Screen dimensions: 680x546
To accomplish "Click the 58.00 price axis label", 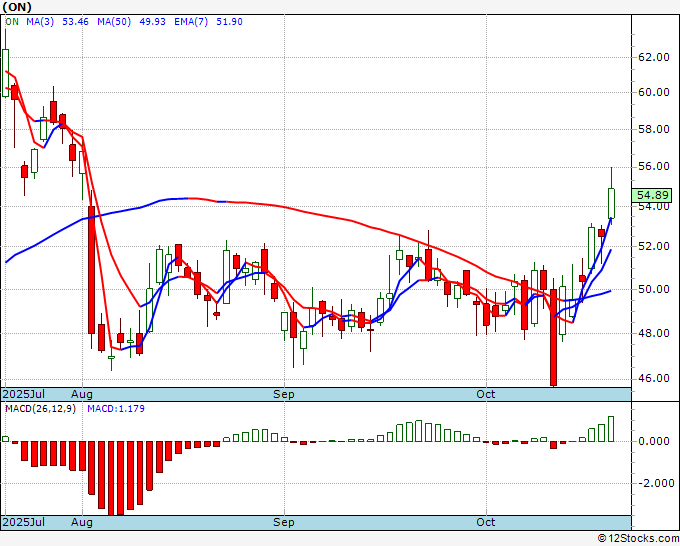I will [x=653, y=129].
